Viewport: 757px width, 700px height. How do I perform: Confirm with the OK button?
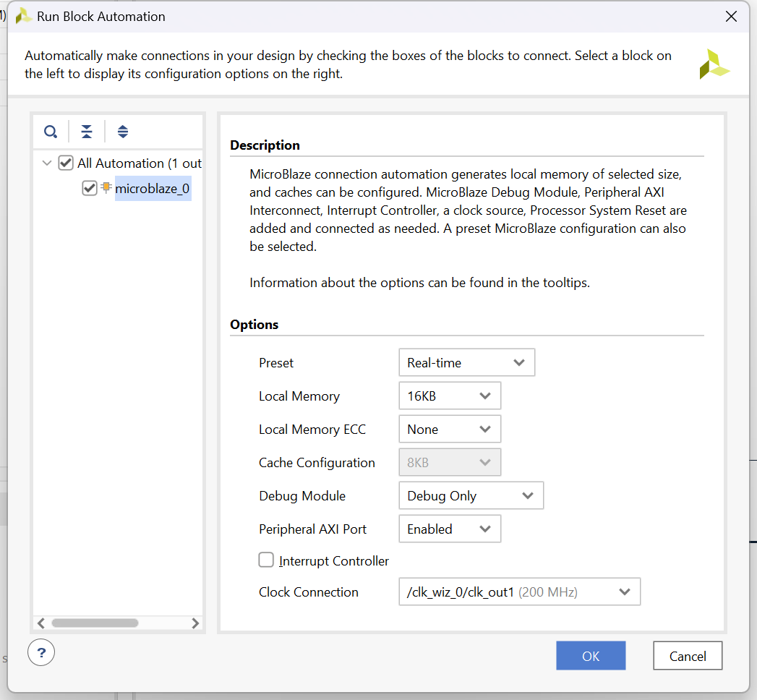tap(591, 656)
